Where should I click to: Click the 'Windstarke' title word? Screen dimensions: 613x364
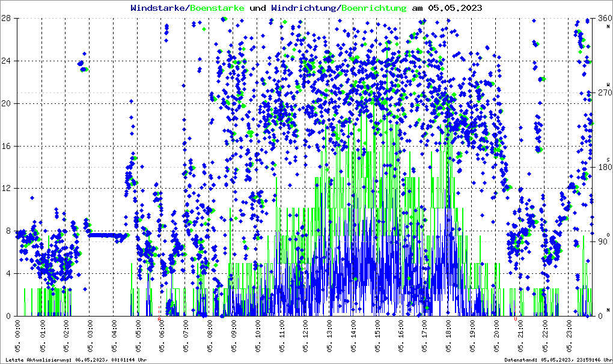(157, 8)
